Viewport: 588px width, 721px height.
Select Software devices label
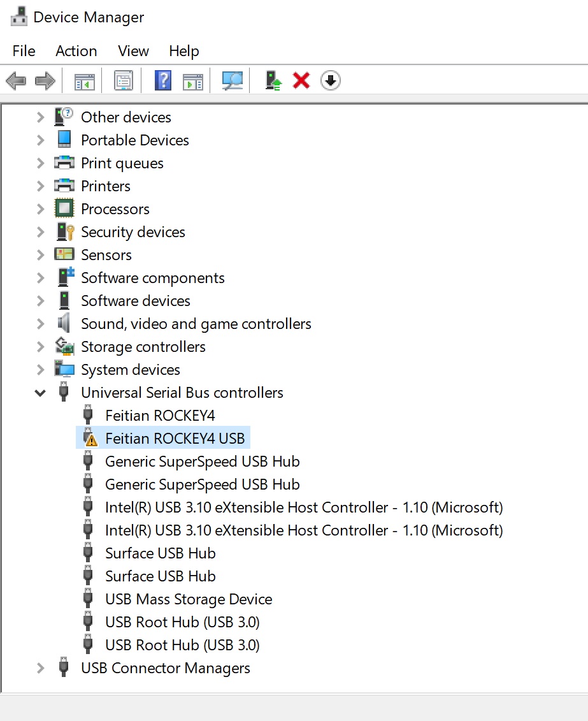(x=136, y=301)
